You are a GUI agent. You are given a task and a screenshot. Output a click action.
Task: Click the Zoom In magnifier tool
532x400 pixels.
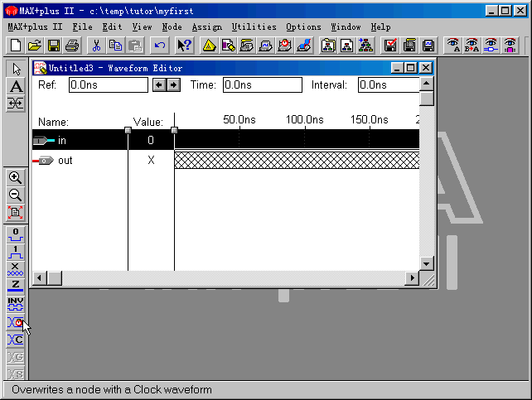(15, 177)
